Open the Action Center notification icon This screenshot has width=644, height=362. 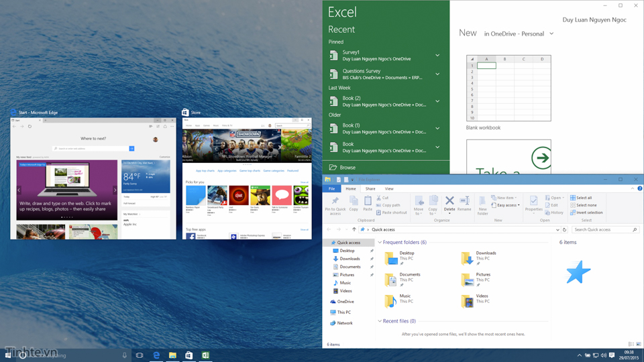click(612, 355)
